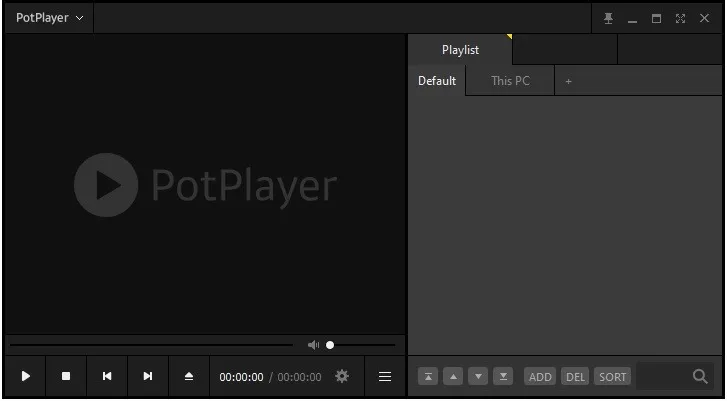Add a new playlist with the plus tab
Viewport: 727px width, 401px height.
(x=568, y=82)
